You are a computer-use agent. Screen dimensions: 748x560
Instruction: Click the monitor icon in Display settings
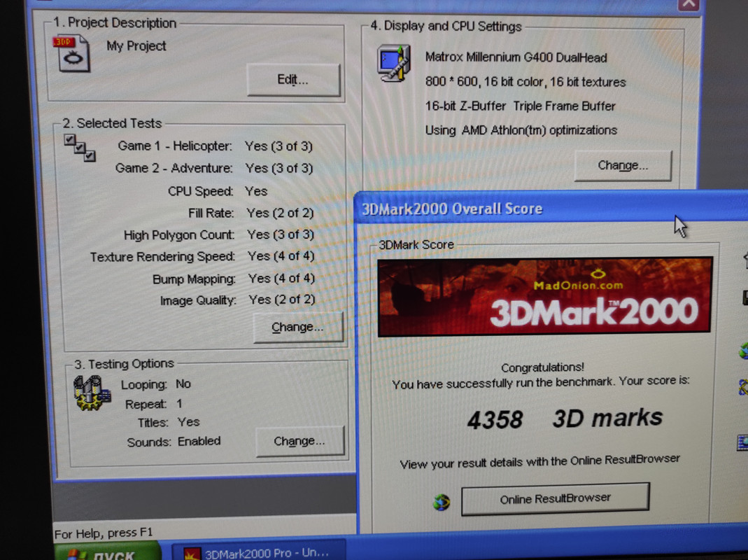[394, 64]
